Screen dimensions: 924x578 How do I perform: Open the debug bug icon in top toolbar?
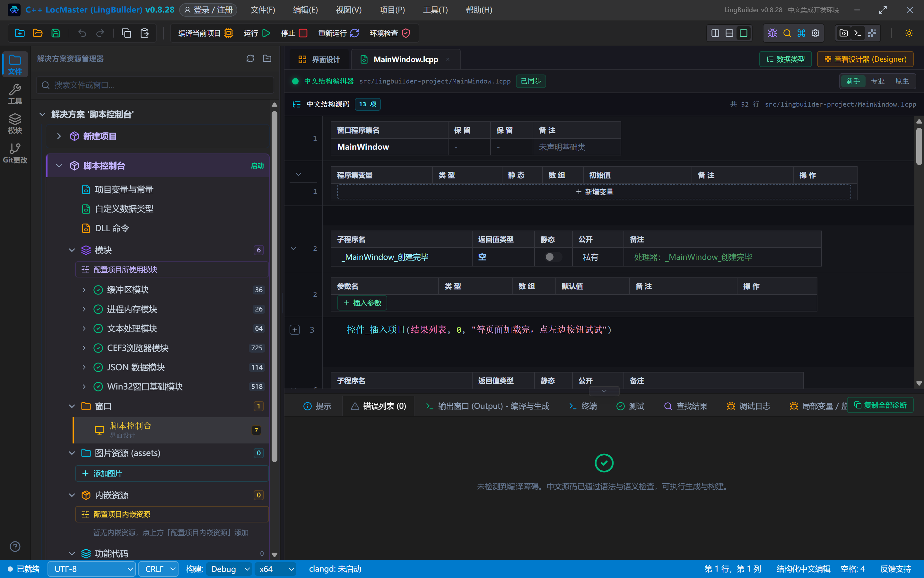772,33
